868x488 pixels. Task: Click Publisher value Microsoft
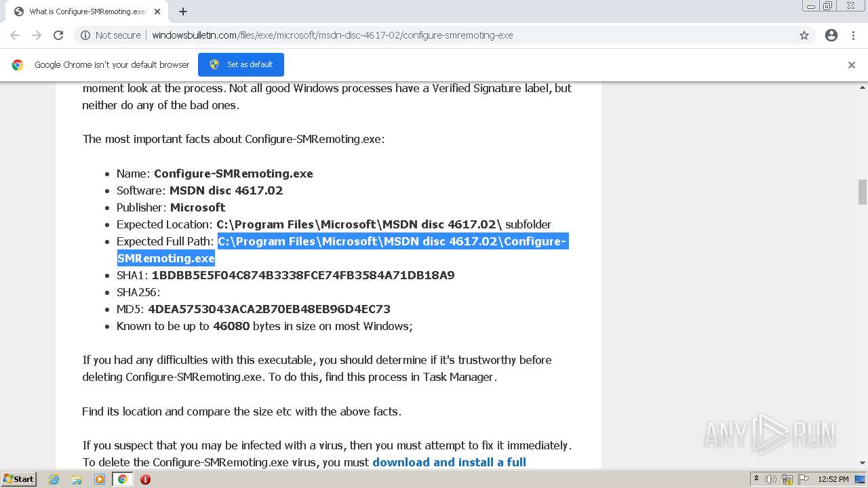[197, 207]
